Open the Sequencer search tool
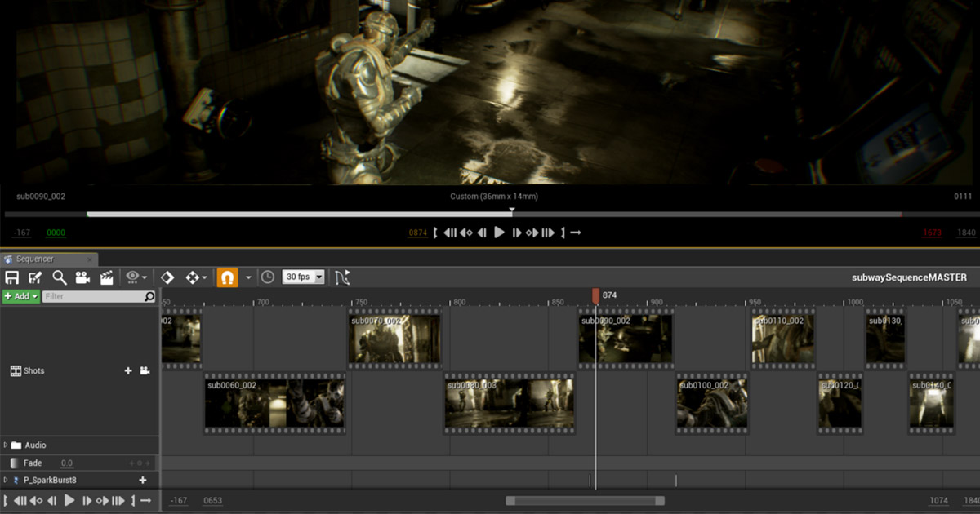Screen dimensions: 980x514 coord(57,277)
